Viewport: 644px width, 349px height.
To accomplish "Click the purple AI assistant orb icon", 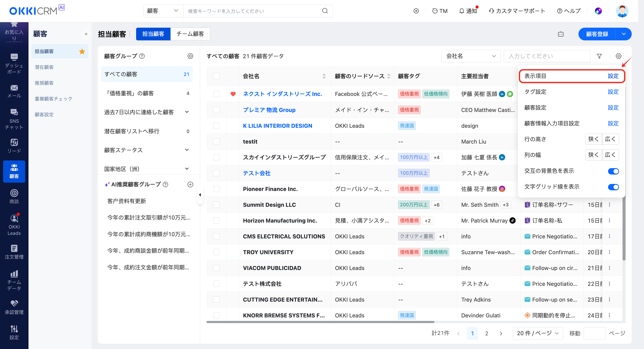I will coord(598,11).
